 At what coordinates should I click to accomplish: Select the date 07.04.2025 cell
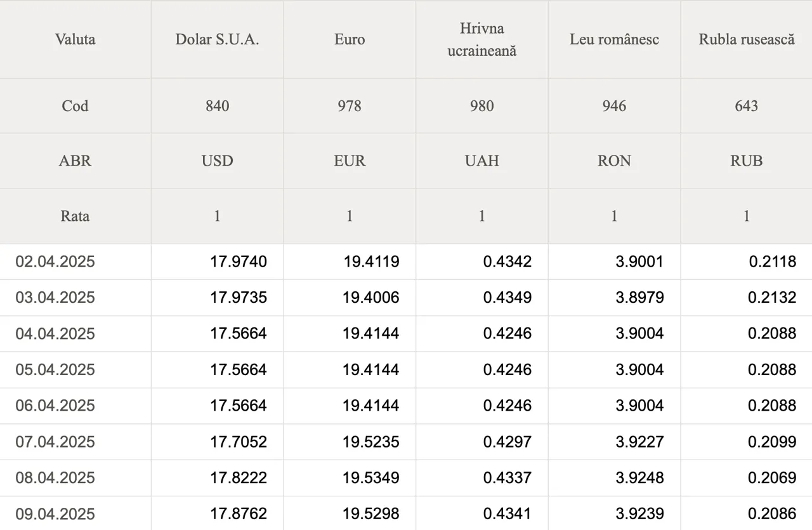75,442
